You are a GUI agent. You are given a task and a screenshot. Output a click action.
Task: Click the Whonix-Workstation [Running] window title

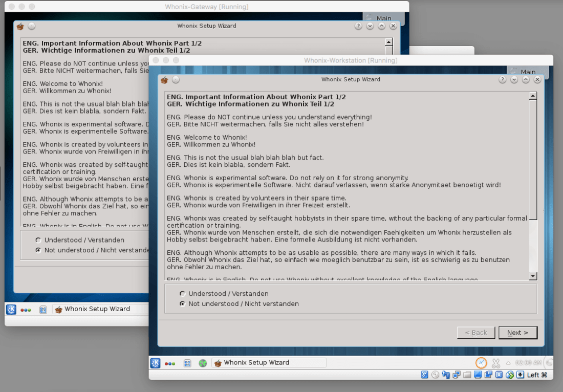[x=351, y=60]
